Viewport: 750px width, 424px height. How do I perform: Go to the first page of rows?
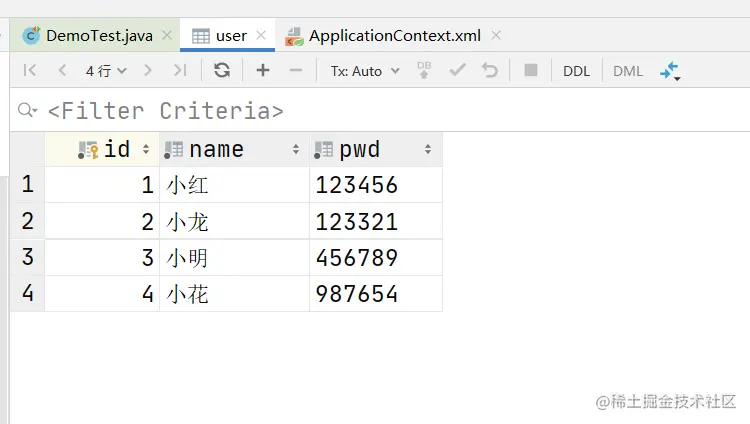[30, 70]
